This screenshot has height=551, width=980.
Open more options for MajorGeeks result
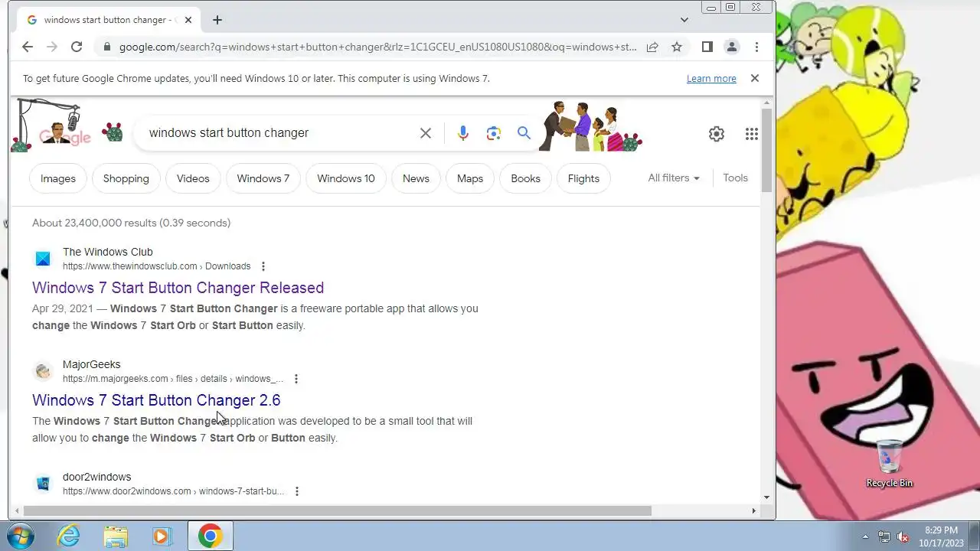tap(296, 379)
